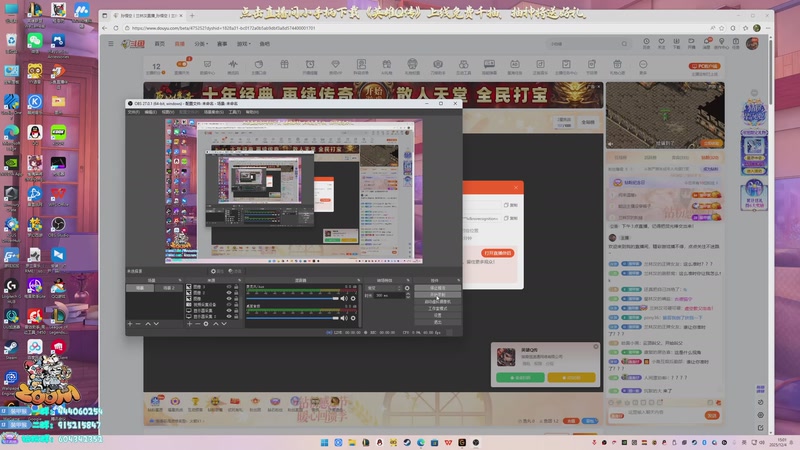Open the scene transition type dropdown
The height and width of the screenshot is (450, 800).
(384, 288)
